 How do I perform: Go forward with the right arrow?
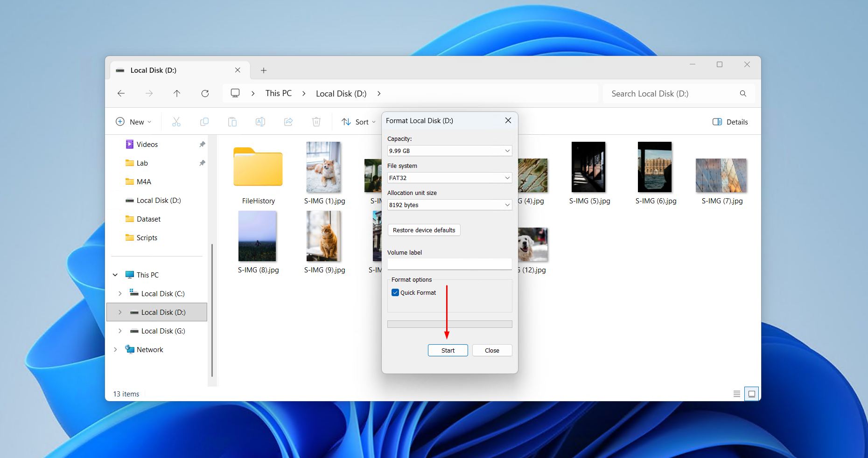click(x=149, y=93)
